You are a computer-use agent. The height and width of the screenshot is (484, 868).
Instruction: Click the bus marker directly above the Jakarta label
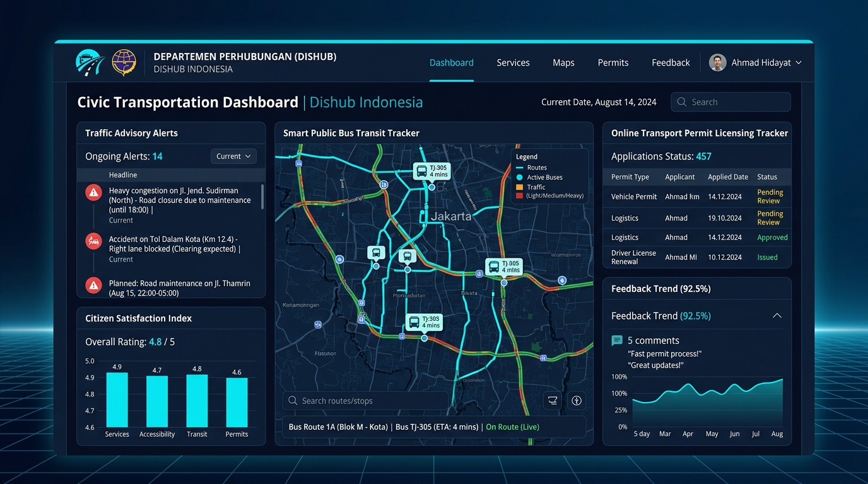(x=431, y=171)
